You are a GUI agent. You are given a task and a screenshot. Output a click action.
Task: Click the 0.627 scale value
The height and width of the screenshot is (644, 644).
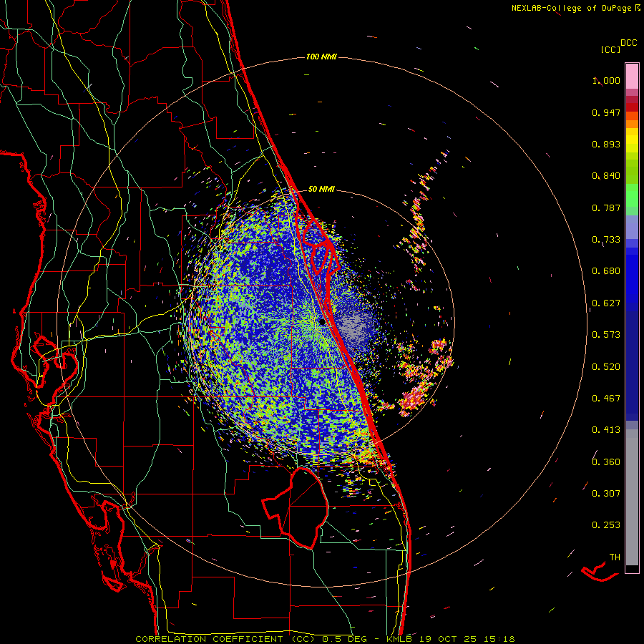pyautogui.click(x=606, y=303)
